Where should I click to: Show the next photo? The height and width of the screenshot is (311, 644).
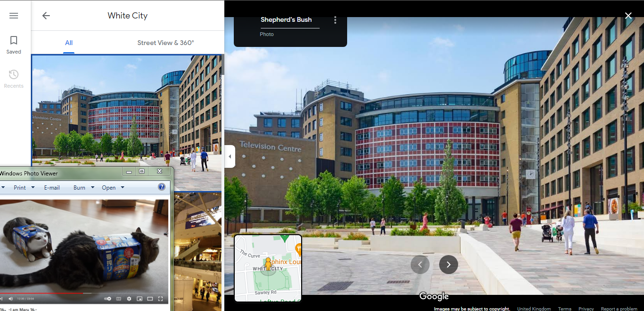[x=449, y=265]
